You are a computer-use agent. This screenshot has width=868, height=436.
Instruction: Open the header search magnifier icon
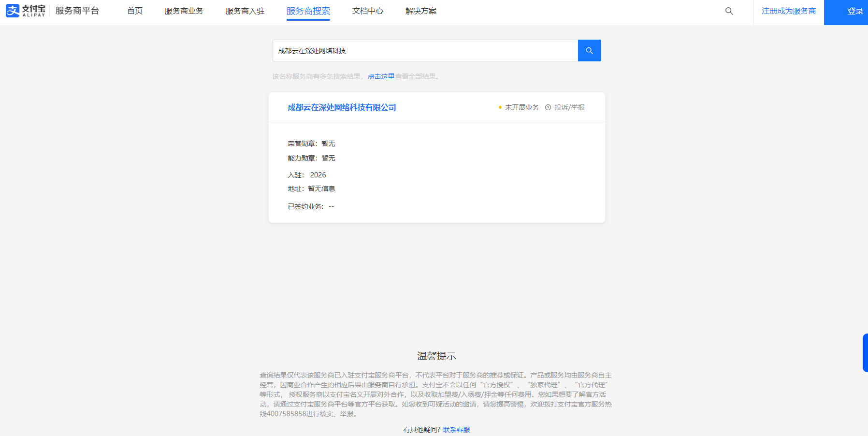click(x=729, y=11)
